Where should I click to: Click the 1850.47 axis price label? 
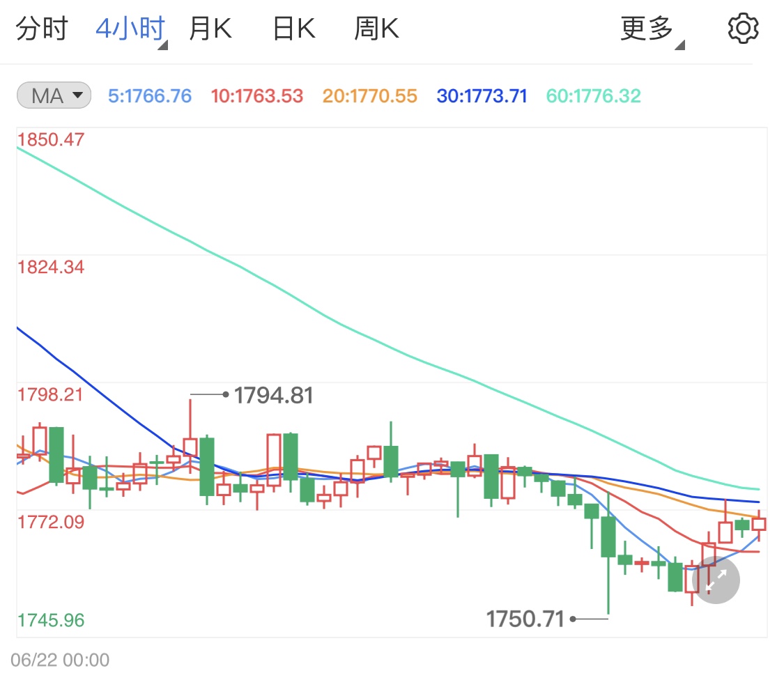point(50,139)
